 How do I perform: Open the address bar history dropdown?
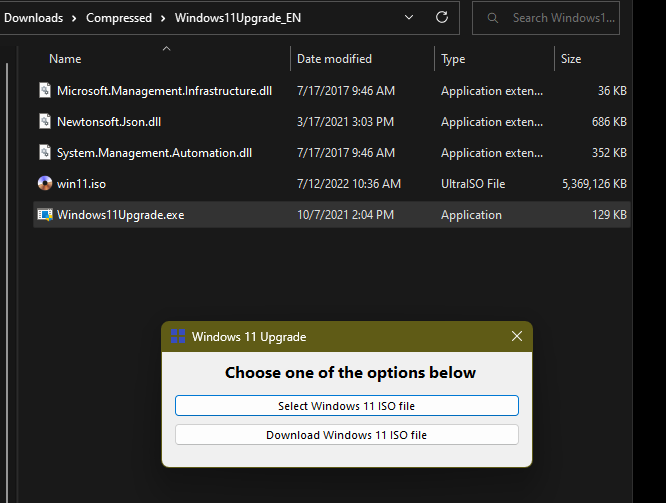click(x=409, y=17)
